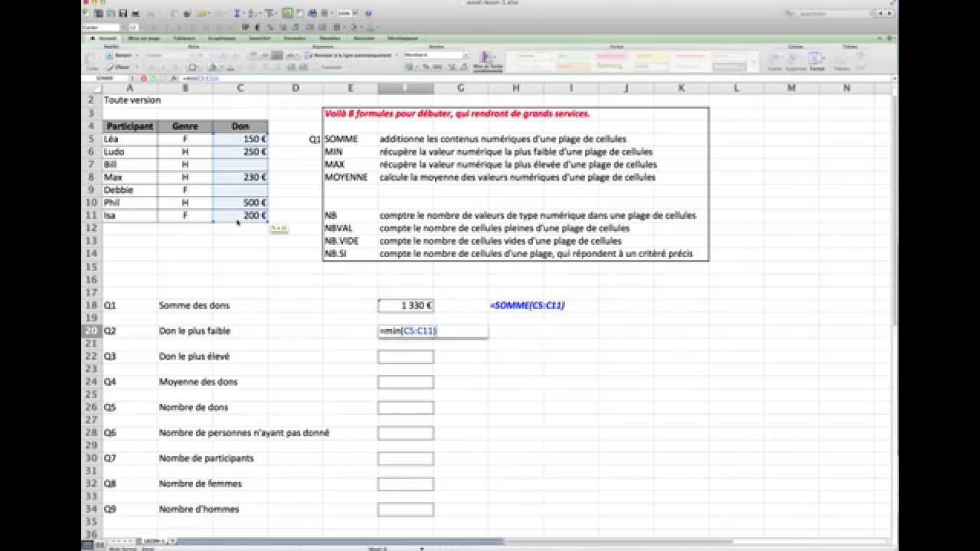The height and width of the screenshot is (551, 980).
Task: Click the fill color bucket icon
Action: click(x=212, y=67)
